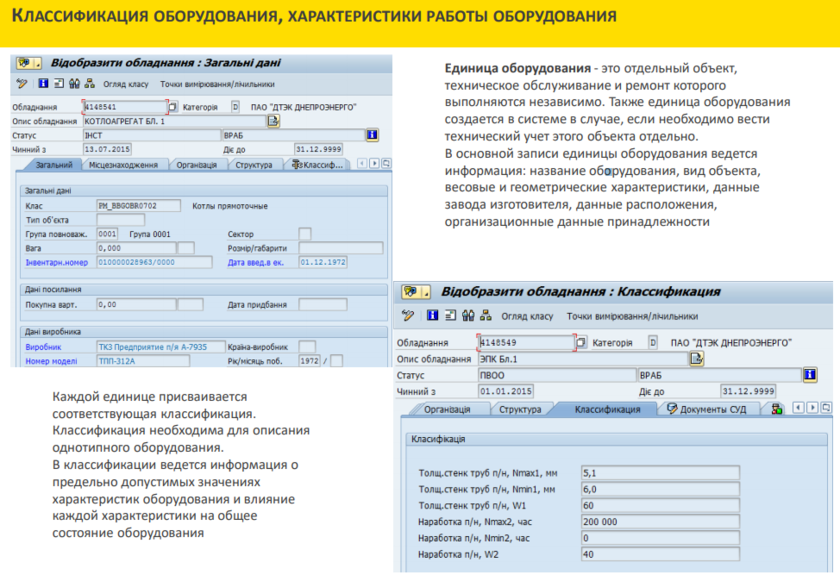Click blue status info icon next to ВРАБ in Загальні дані
The width and height of the screenshot is (840, 575).
point(372,134)
